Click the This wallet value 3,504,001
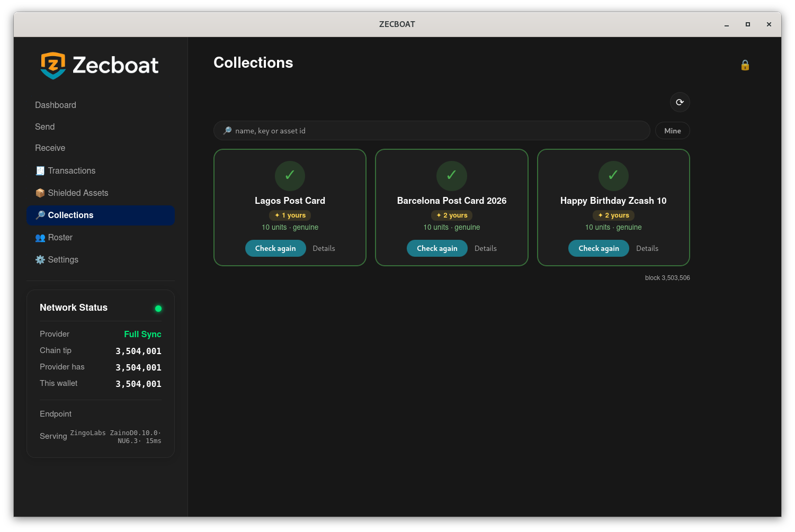 [138, 384]
